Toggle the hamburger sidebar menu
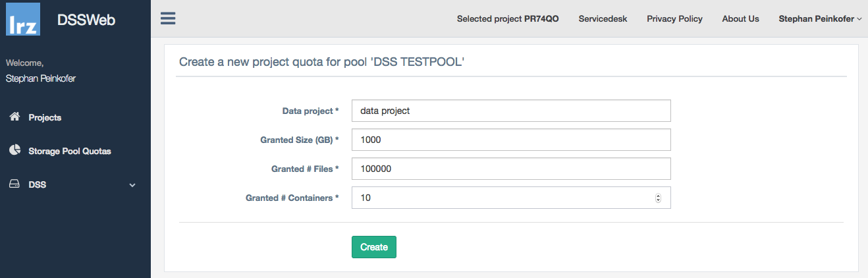This screenshot has width=868, height=278. pyautogui.click(x=168, y=18)
